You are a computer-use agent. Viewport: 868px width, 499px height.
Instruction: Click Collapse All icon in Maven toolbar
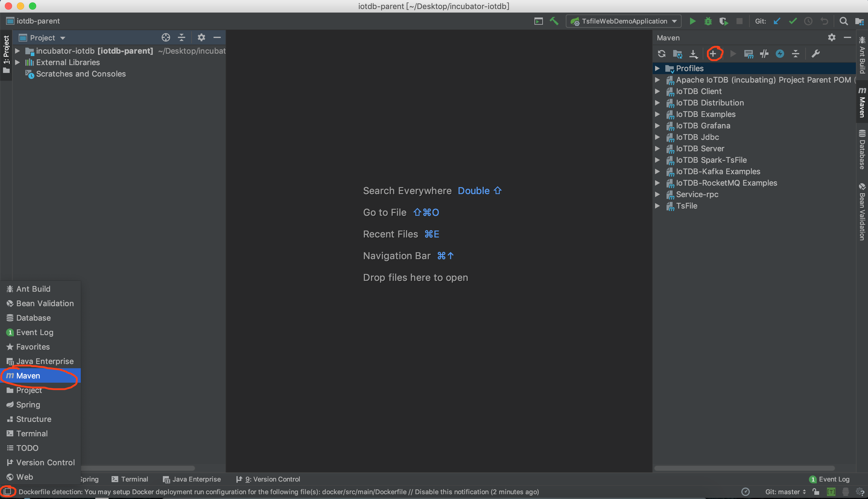(x=796, y=54)
